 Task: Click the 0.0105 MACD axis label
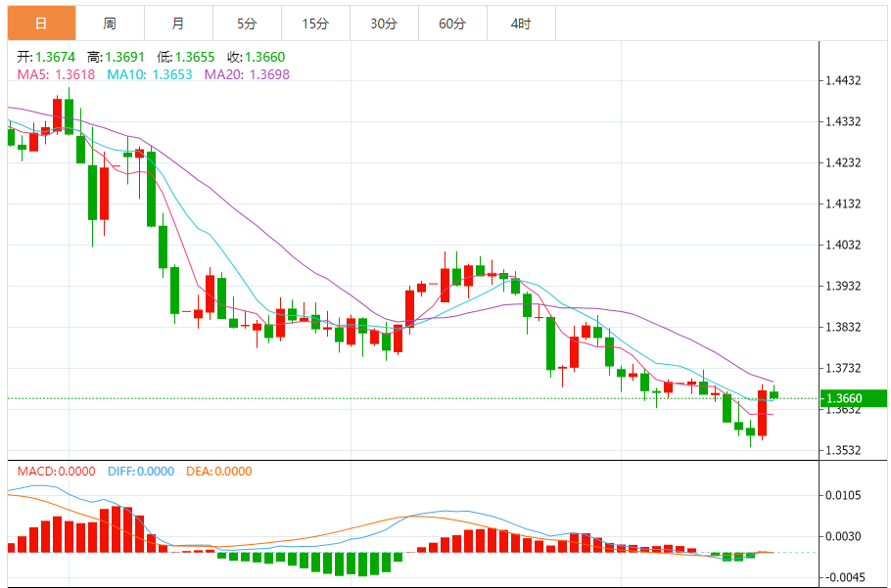coord(845,495)
